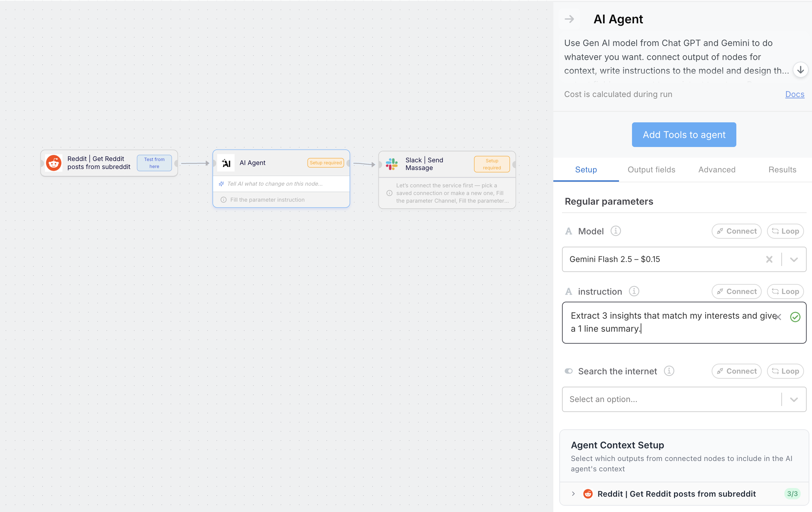
Task: Expand Reddit posts context section
Action: click(573, 494)
